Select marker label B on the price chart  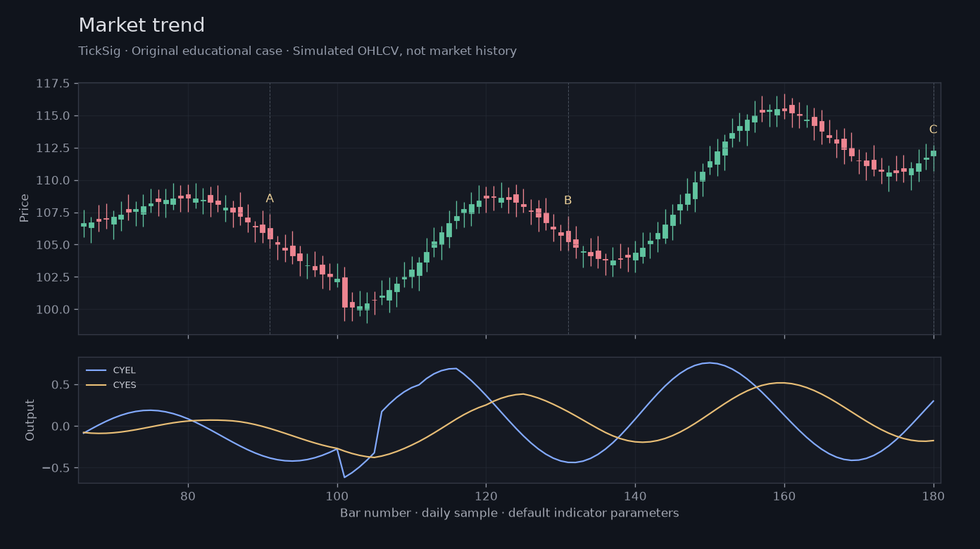click(x=567, y=201)
